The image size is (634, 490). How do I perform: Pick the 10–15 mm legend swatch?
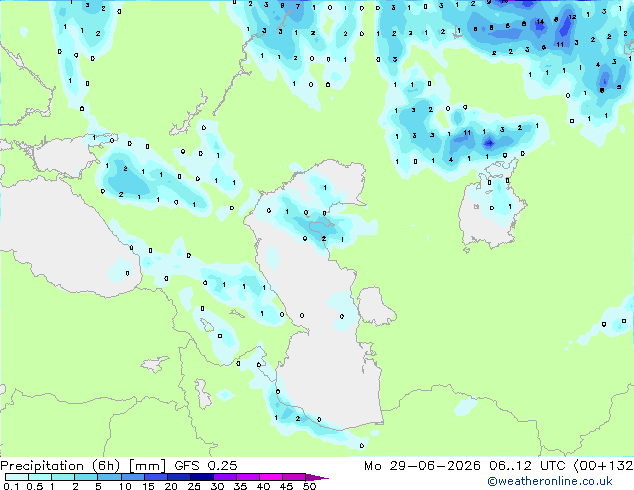(132, 477)
